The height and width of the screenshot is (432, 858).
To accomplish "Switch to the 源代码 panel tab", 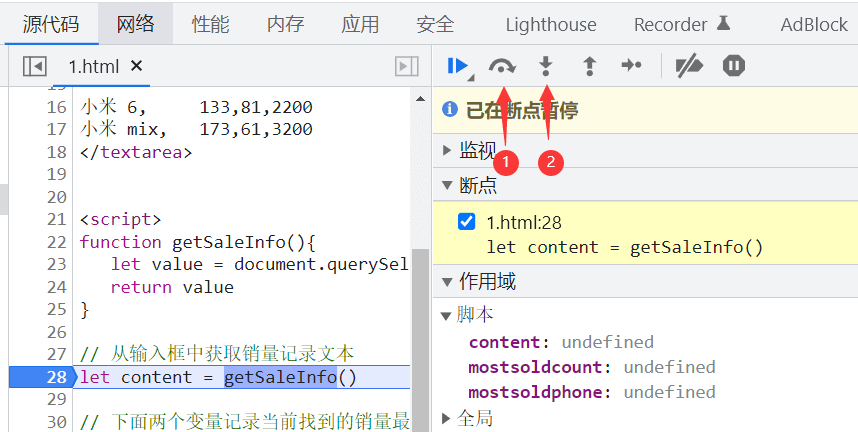I will [51, 24].
